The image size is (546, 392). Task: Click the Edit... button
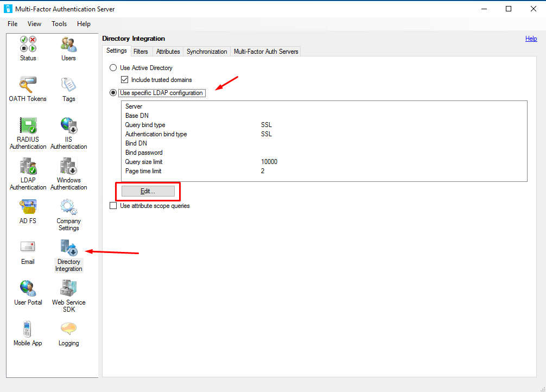point(148,191)
